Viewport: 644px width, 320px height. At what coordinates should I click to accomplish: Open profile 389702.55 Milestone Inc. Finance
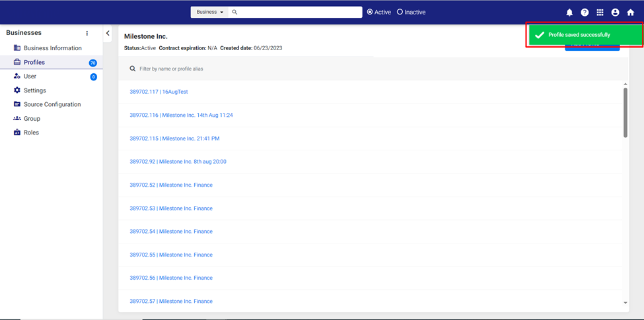[x=171, y=255]
